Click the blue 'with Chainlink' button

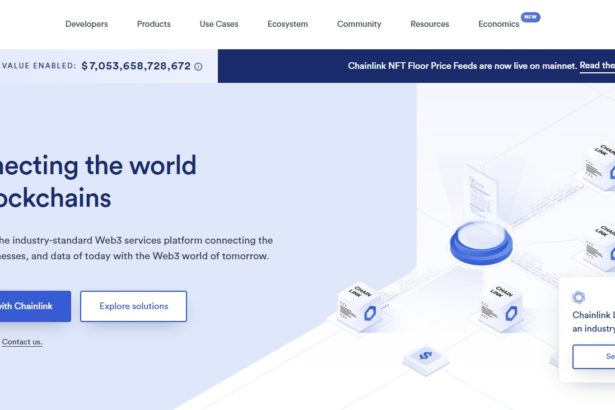pos(35,306)
